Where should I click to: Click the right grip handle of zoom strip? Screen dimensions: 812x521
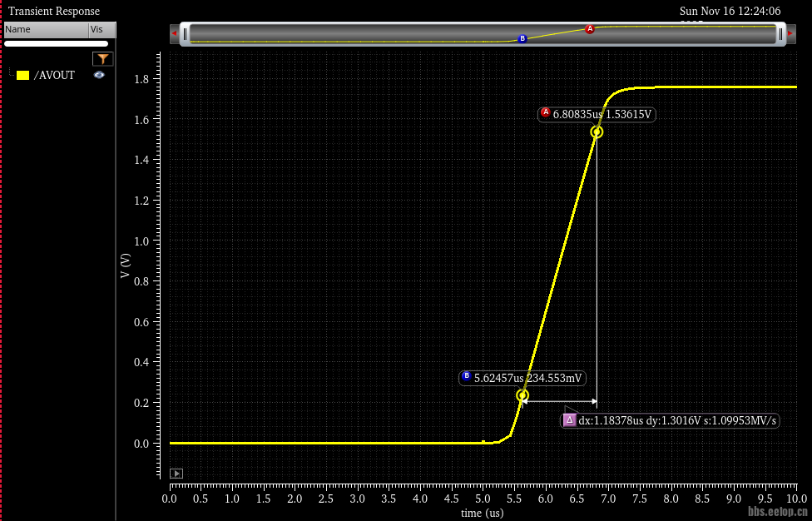pos(780,33)
